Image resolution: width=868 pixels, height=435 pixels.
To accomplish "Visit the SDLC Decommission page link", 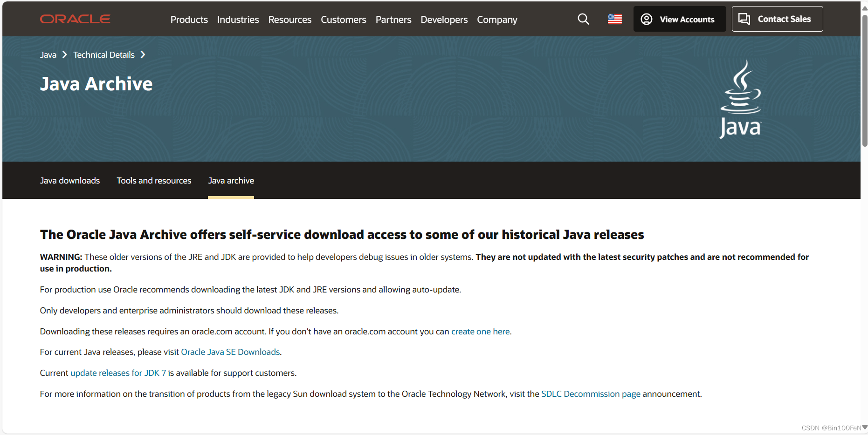I will 591,394.
